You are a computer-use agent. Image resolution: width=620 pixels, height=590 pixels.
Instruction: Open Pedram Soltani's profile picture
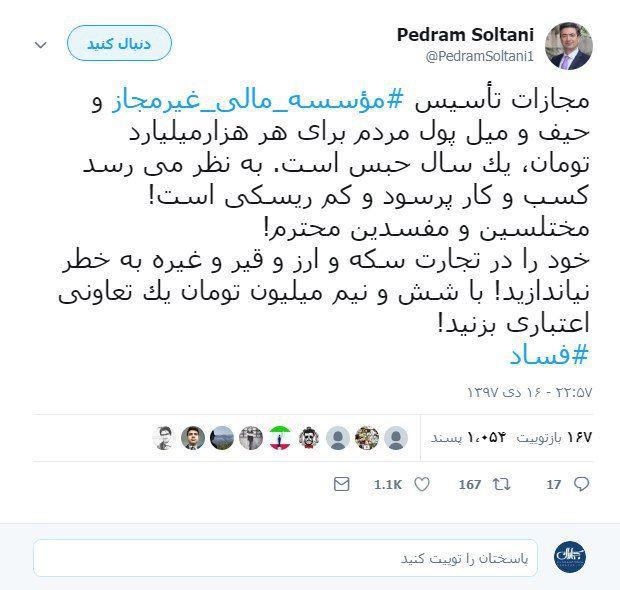pos(569,46)
